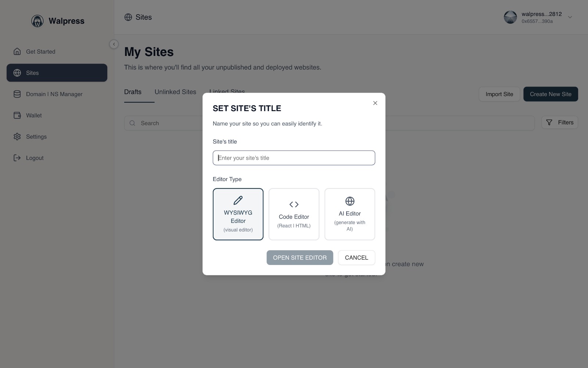Switch to the Unlinked Sites tab
Screen dimensions: 588x368
click(175, 92)
